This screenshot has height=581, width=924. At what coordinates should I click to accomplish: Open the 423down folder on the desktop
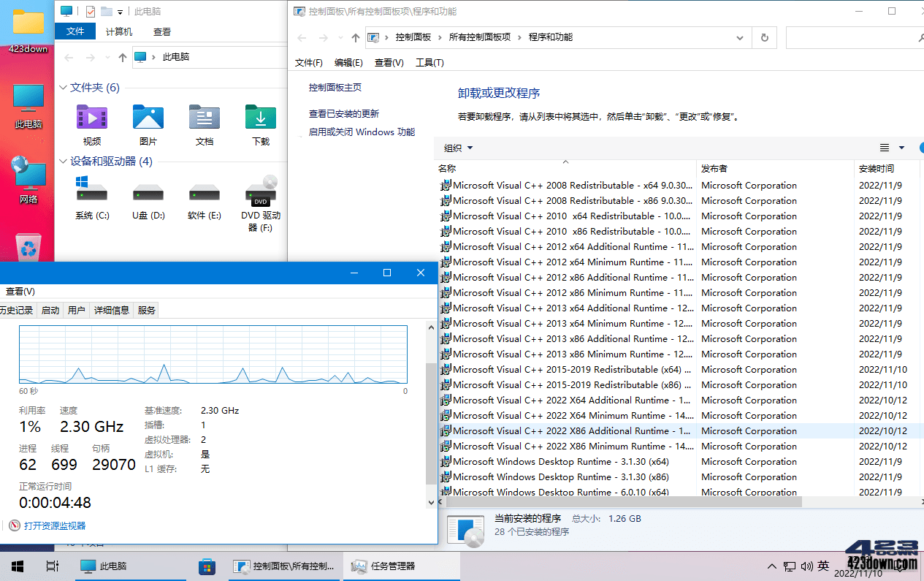pos(29,26)
